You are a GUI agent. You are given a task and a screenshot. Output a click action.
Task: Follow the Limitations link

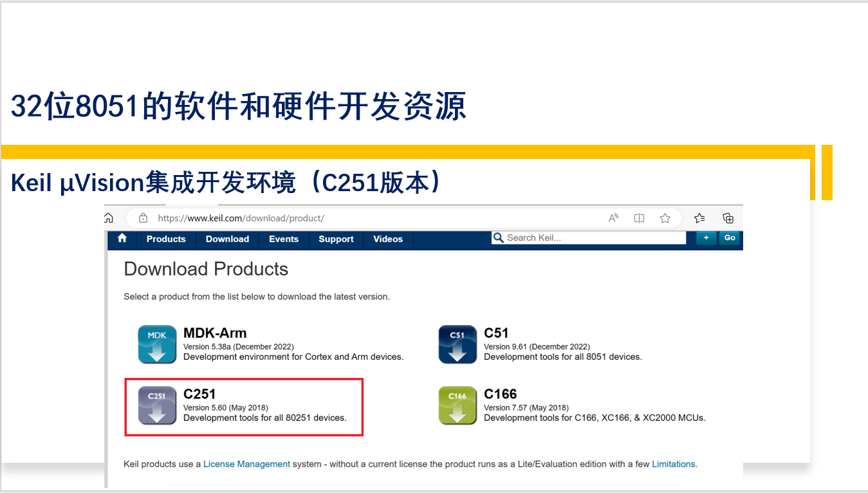[x=674, y=464]
